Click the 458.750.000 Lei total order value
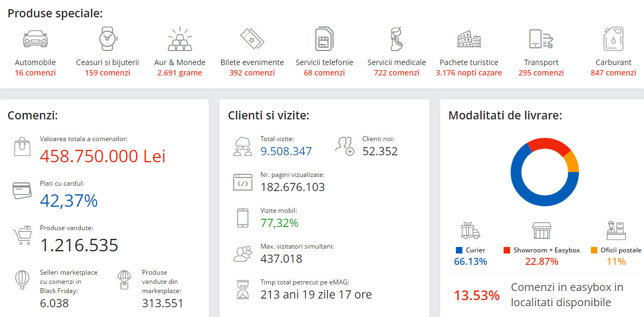644x317 pixels. click(x=102, y=156)
